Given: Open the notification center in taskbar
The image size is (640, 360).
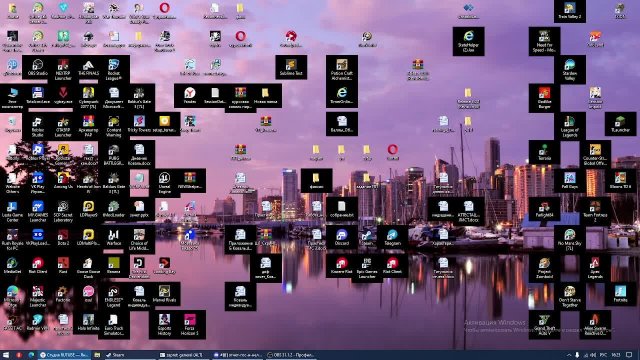Looking at the screenshot, I should (629, 355).
